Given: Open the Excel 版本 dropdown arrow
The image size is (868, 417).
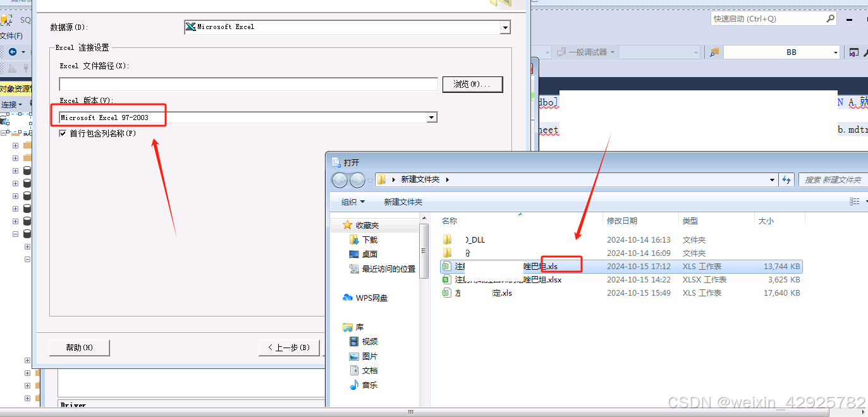Looking at the screenshot, I should click(x=432, y=118).
